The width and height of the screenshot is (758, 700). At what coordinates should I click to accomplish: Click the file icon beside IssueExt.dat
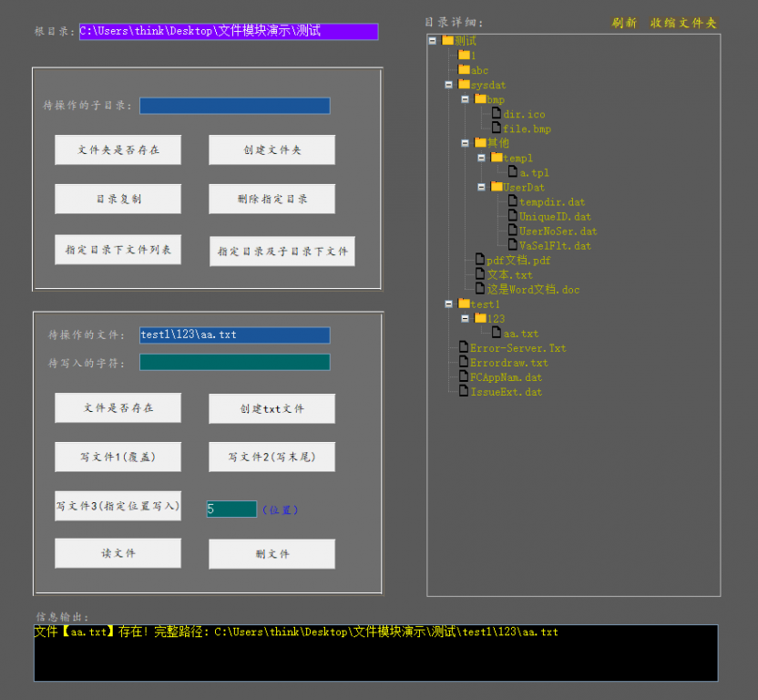coord(464,390)
